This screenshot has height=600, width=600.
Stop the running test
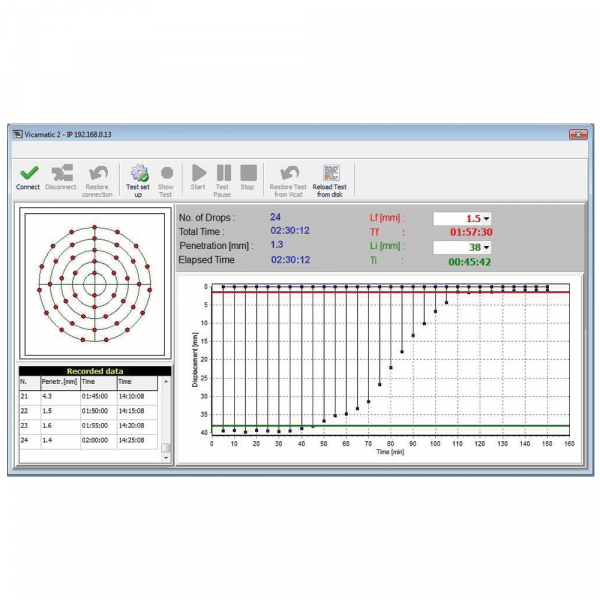point(248,173)
